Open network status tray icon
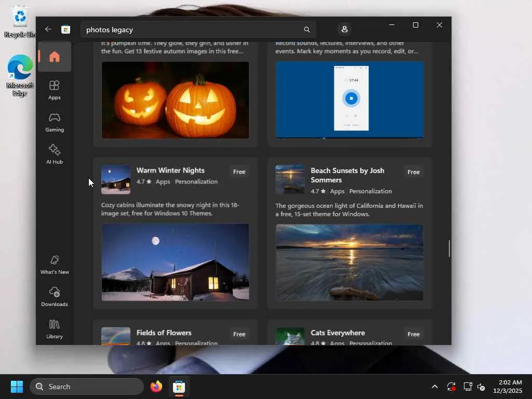The width and height of the screenshot is (532, 399). click(468, 387)
